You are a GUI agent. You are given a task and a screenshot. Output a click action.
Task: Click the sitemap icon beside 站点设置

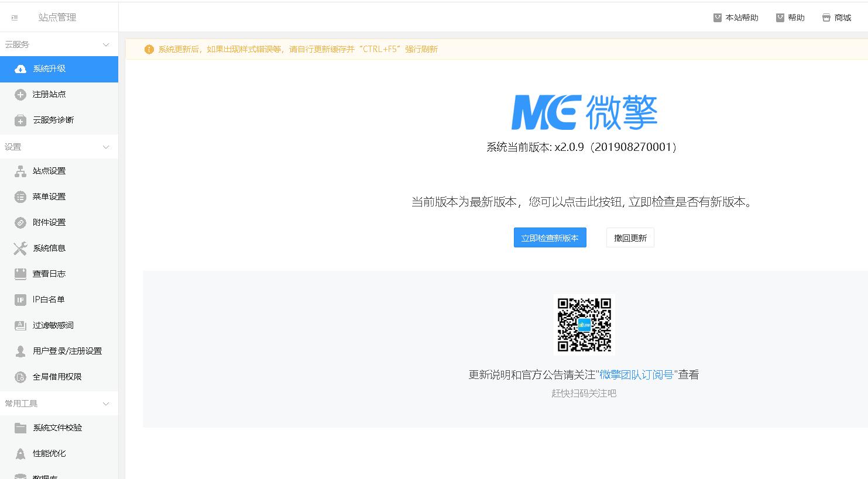(20, 171)
